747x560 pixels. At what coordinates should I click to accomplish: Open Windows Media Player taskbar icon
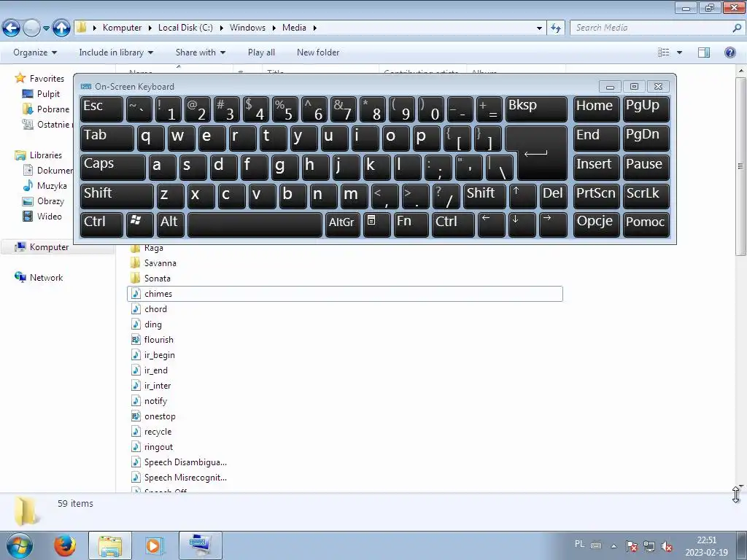click(153, 545)
